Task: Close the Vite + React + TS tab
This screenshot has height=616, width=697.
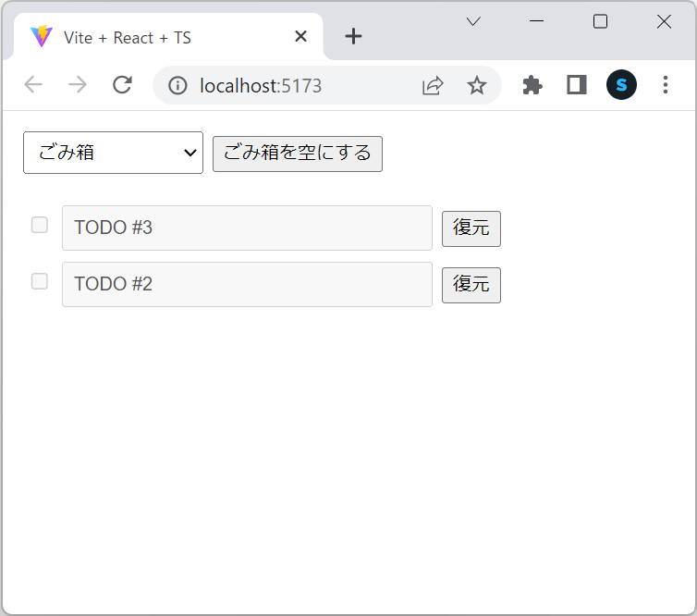Action: pos(301,36)
